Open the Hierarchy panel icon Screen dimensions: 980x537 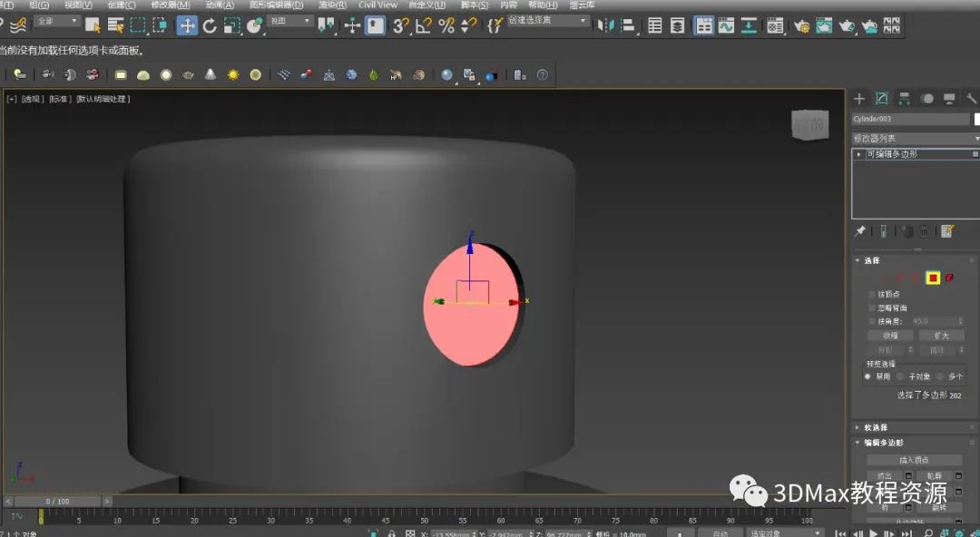904,98
